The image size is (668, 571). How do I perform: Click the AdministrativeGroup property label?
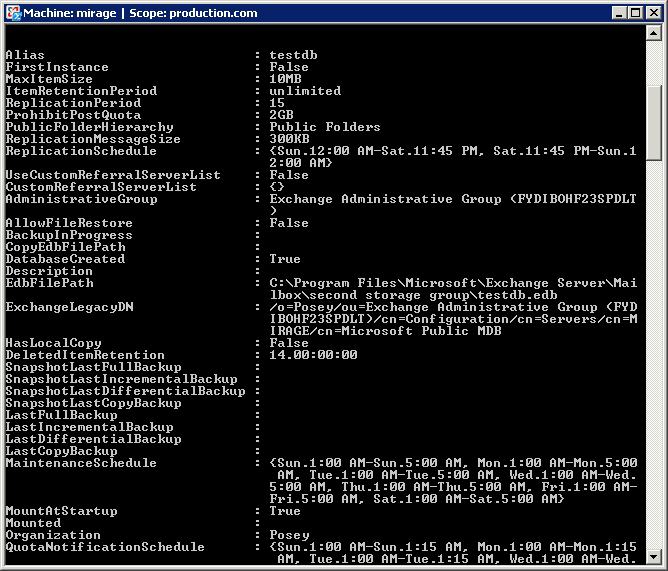(81, 199)
